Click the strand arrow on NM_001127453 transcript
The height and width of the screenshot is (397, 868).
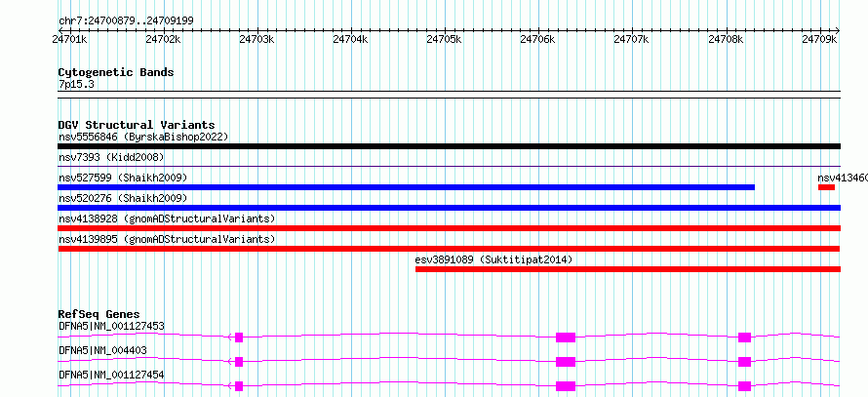[x=230, y=337]
